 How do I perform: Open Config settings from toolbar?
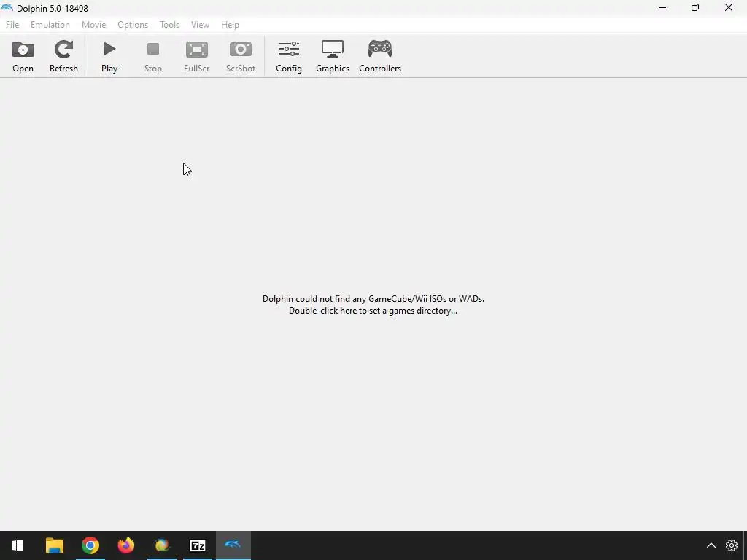point(289,57)
